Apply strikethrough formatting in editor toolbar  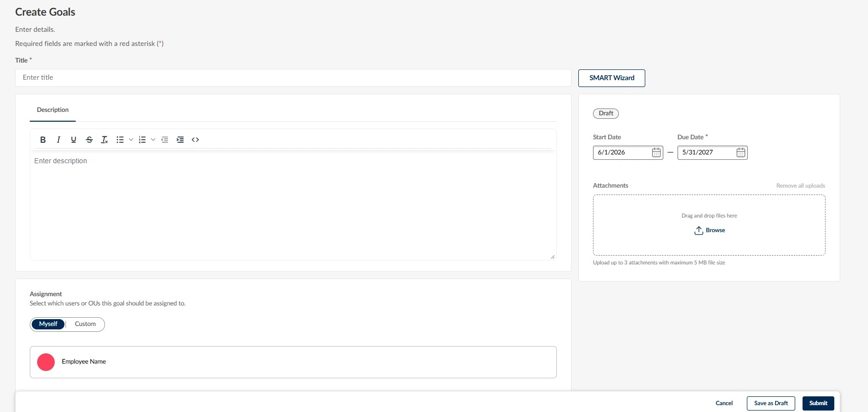point(89,140)
